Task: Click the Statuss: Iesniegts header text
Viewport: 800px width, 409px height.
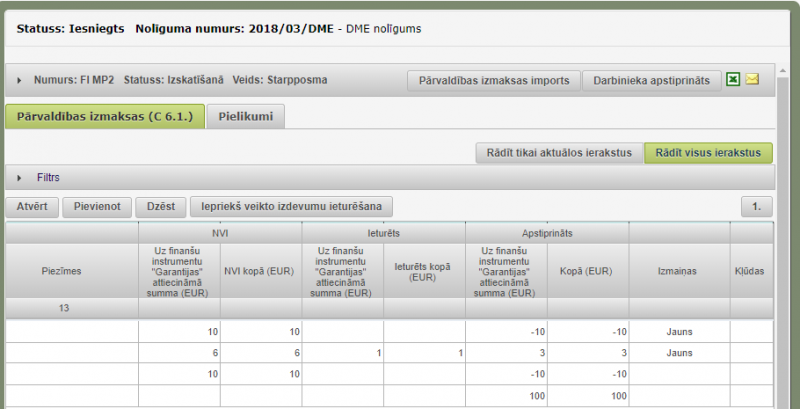Action: tap(70, 29)
